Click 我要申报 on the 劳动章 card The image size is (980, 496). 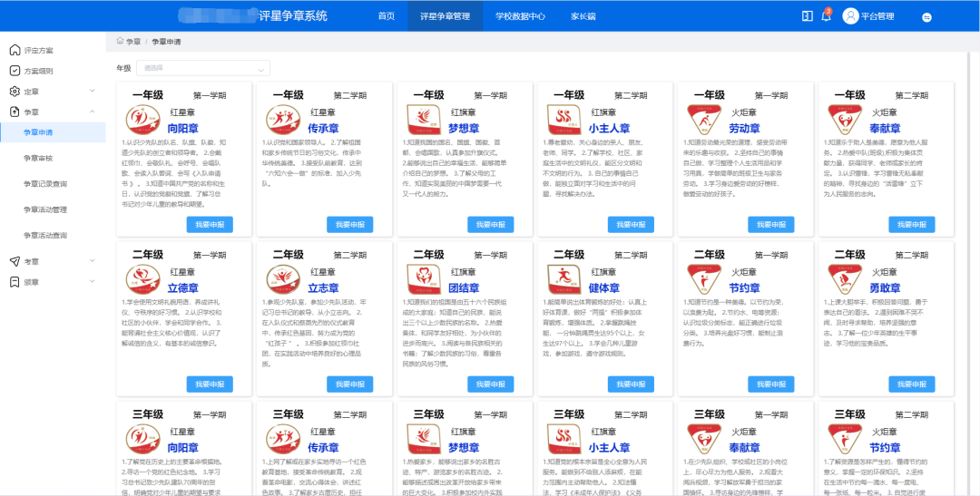(771, 225)
